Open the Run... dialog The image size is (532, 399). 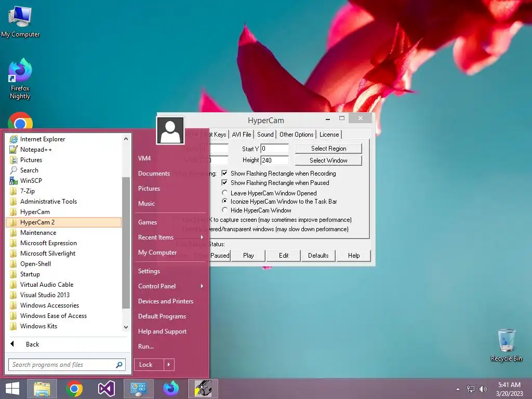(170, 347)
